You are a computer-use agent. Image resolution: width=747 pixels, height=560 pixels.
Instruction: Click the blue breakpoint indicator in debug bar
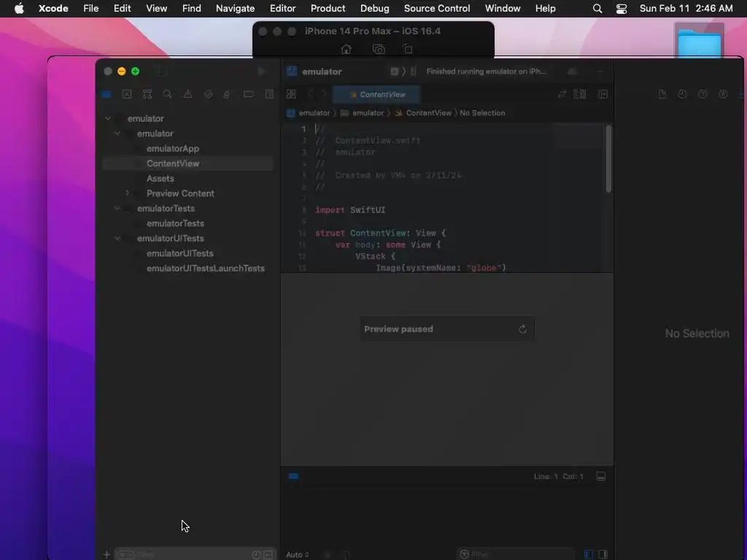[293, 476]
